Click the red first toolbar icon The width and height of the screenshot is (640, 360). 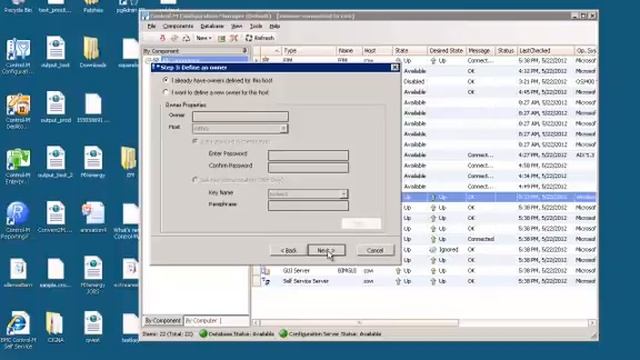[162, 38]
